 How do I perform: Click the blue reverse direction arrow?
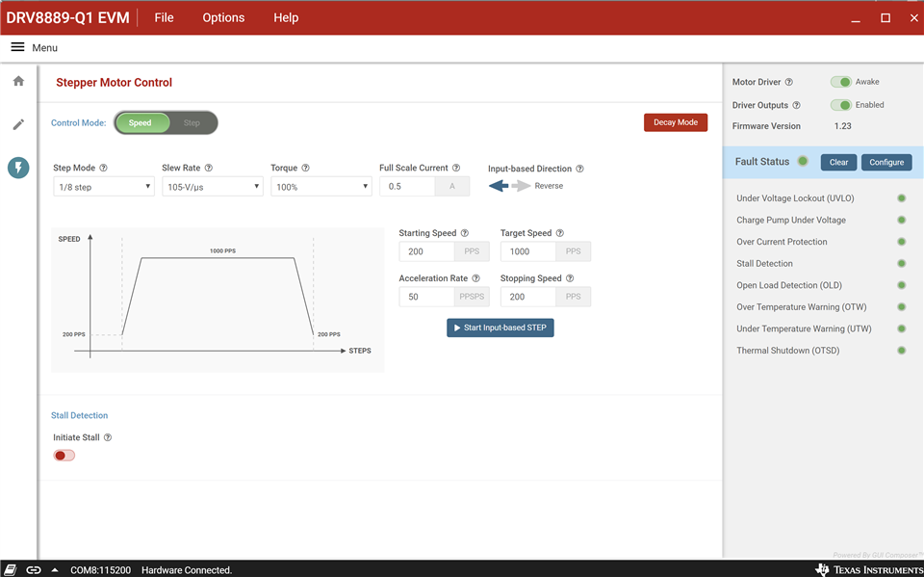coord(499,186)
